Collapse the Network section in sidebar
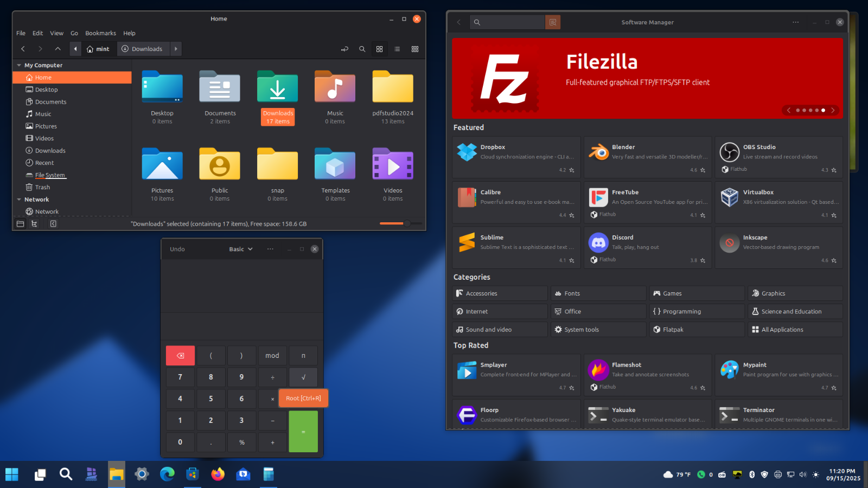 [19, 200]
